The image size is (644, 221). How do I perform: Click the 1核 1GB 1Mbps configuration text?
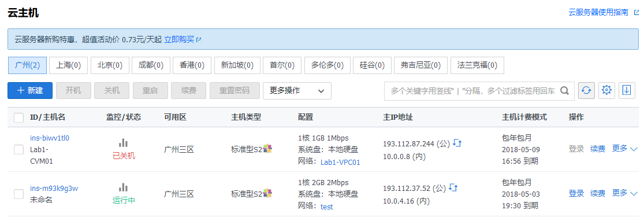323,138
